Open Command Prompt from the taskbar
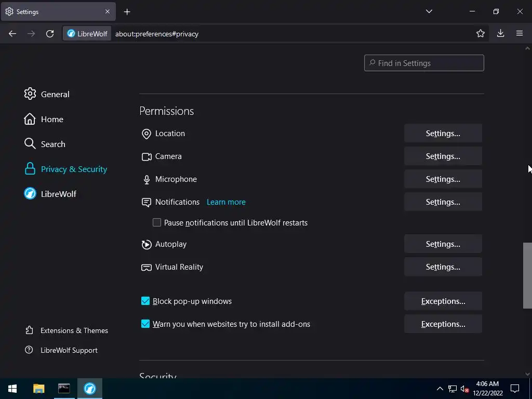 tap(64, 389)
